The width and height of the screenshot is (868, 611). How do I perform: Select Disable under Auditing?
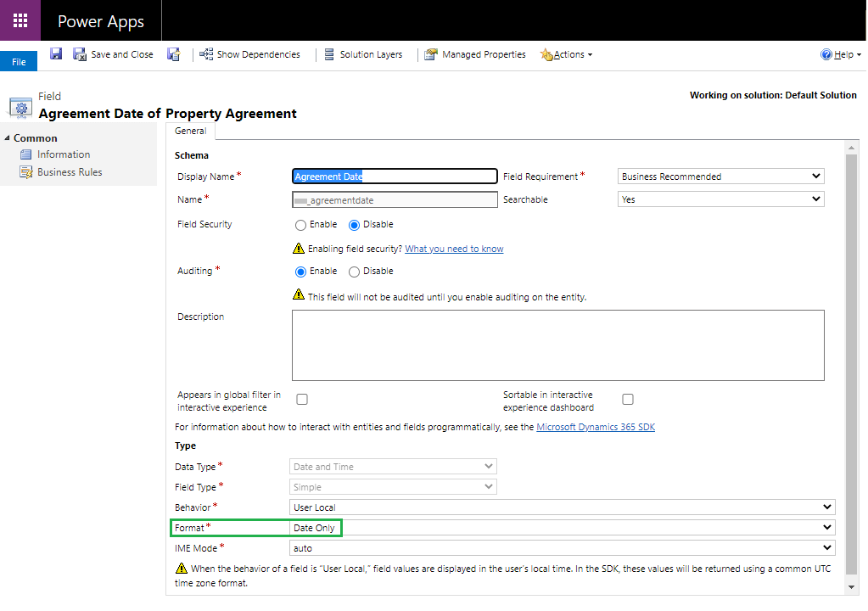(x=355, y=272)
